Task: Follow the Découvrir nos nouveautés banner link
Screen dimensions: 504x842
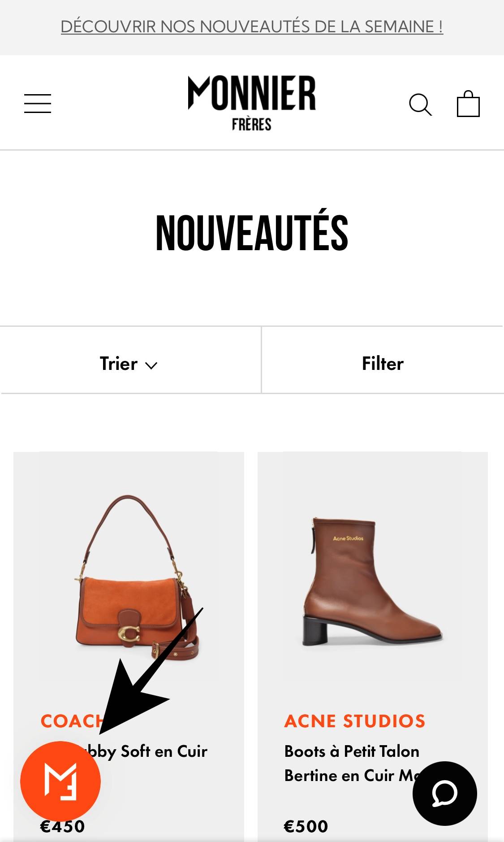Action: (x=252, y=27)
